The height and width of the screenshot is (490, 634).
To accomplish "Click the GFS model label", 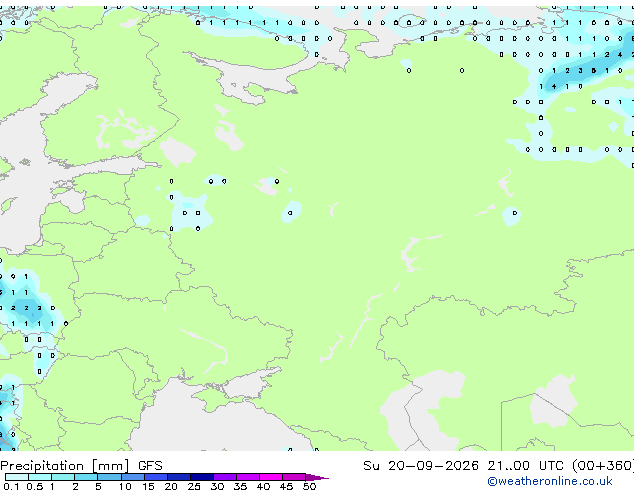I will (x=150, y=466).
